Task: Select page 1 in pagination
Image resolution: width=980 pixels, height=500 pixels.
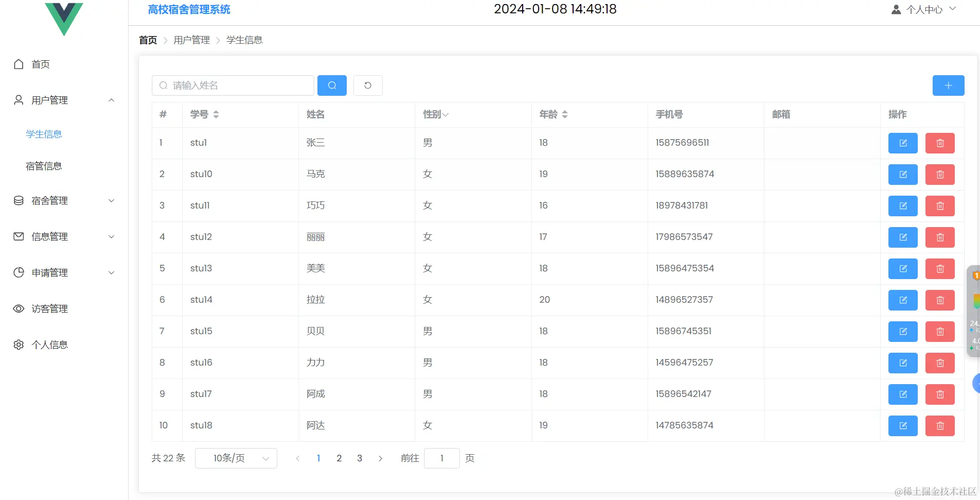Action: coord(318,458)
